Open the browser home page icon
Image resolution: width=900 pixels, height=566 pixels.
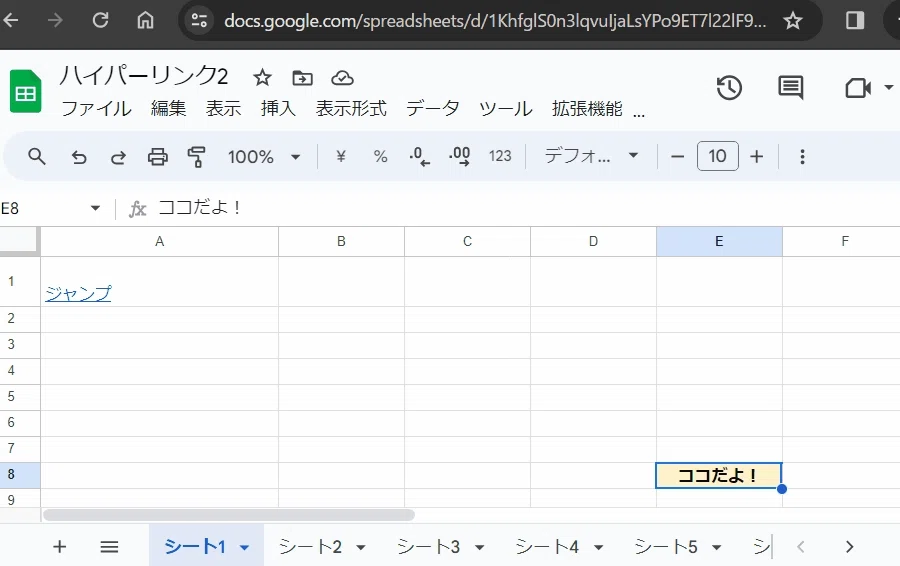(x=145, y=21)
